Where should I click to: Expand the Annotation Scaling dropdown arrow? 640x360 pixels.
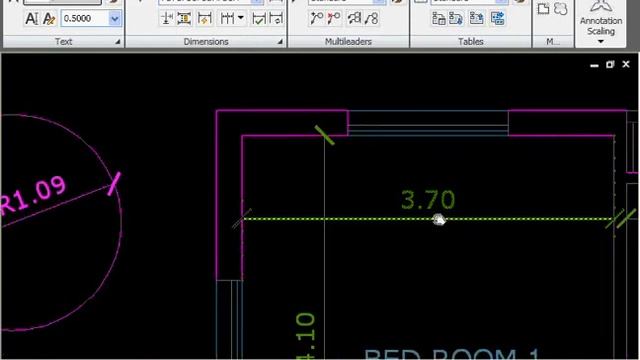pyautogui.click(x=601, y=42)
